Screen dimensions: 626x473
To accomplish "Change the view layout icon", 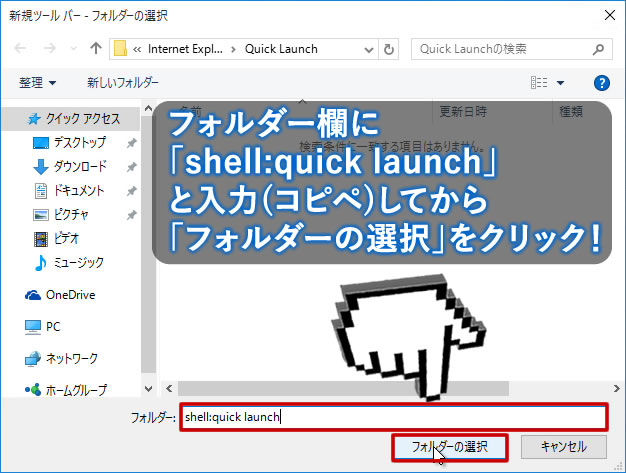I will pos(539,83).
